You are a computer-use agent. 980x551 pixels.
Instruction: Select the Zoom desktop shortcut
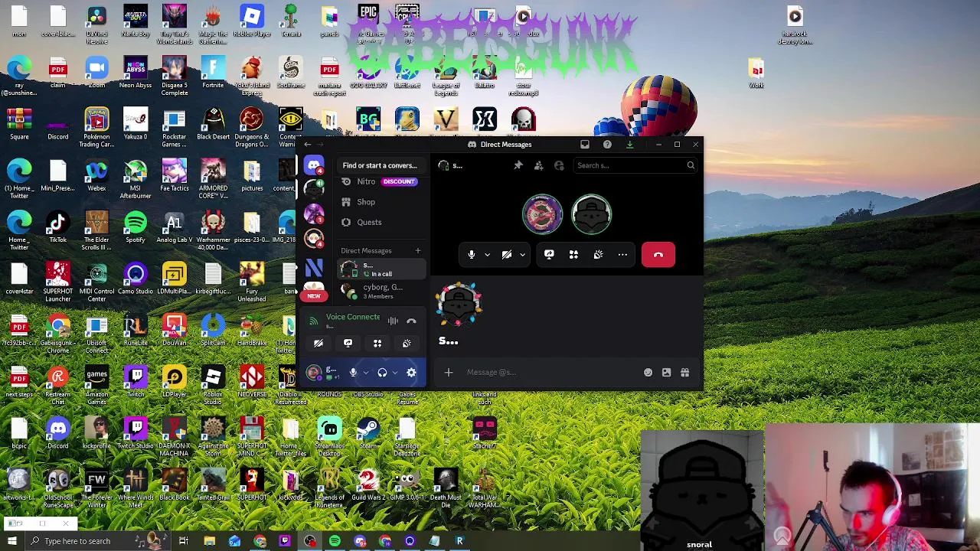[x=96, y=73]
